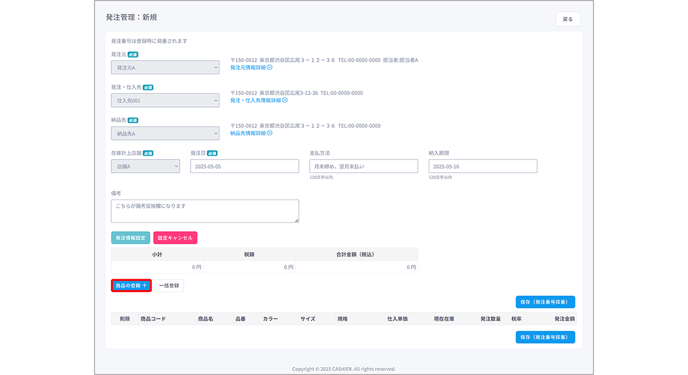This screenshot has width=688, height=375.
Task: Focus the 発注日 field showing 2025-05-05
Action: [x=244, y=166]
